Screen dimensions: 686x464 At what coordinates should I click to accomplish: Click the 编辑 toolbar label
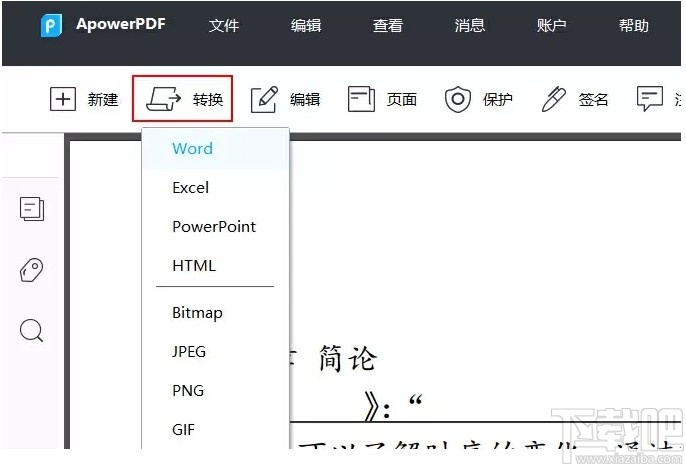click(305, 99)
